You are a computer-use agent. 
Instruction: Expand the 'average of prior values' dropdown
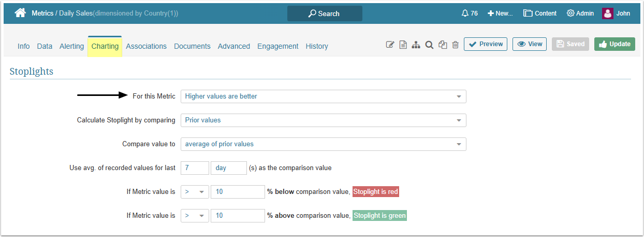pyautogui.click(x=323, y=144)
